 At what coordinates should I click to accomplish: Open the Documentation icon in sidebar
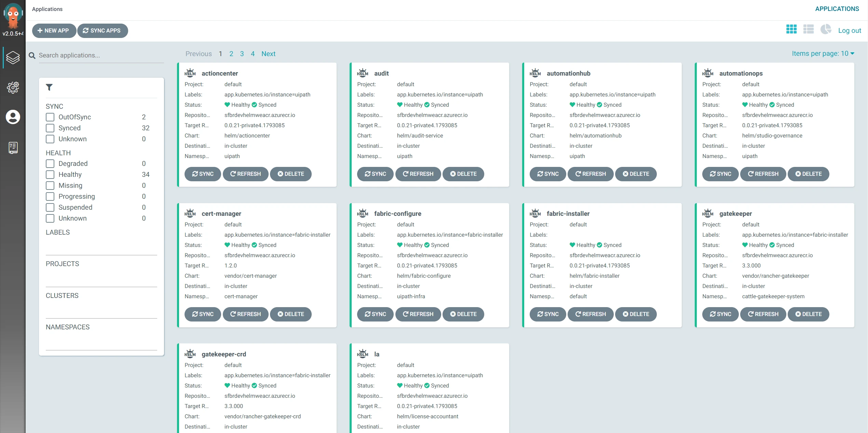pyautogui.click(x=13, y=148)
